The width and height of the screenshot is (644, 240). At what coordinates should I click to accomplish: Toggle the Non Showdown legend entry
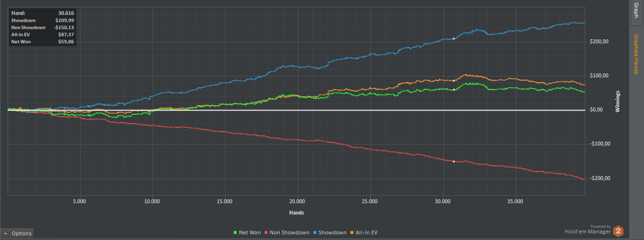point(287,232)
